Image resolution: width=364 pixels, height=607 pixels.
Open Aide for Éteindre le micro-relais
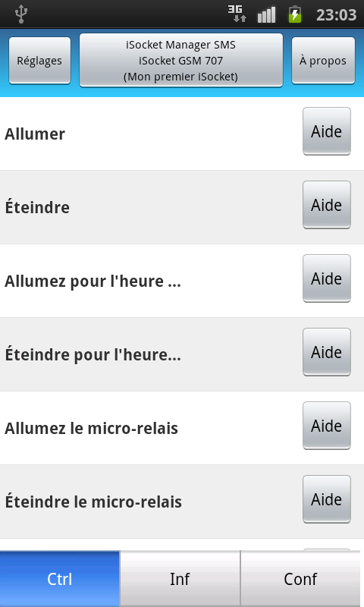327,499
